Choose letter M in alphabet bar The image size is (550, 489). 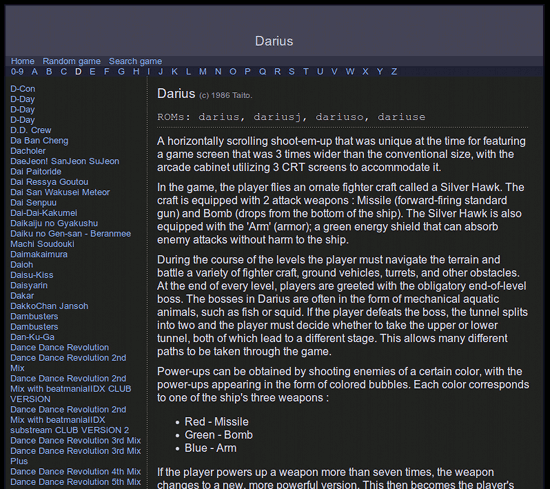[203, 72]
